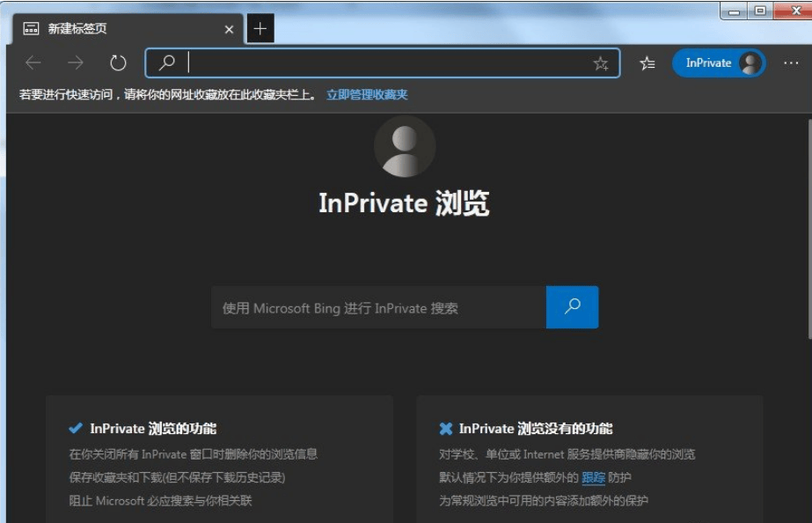Click the 跟踪 link in the right card
Viewport: 812px width, 523px height.
(x=593, y=477)
